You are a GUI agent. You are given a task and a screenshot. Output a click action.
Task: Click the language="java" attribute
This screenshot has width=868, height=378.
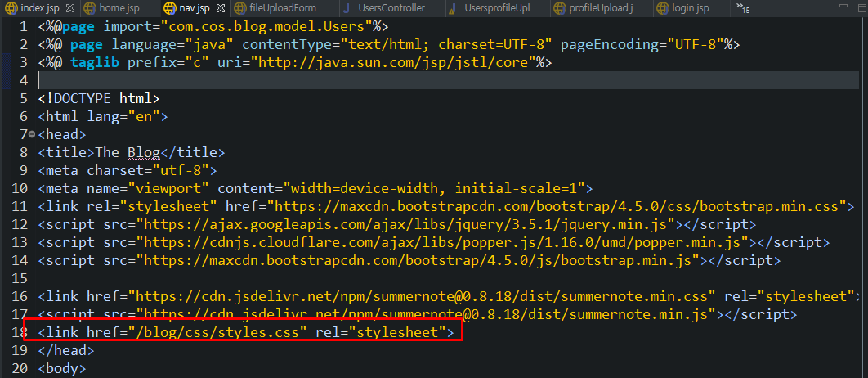pos(172,44)
